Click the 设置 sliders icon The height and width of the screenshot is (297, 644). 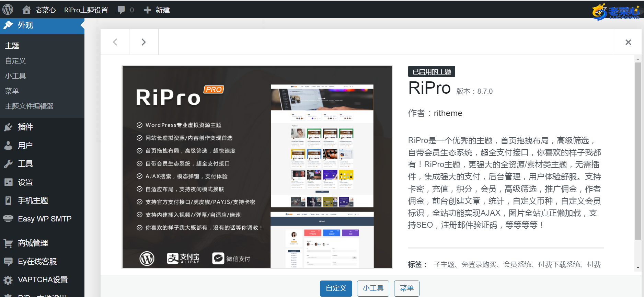pos(8,182)
